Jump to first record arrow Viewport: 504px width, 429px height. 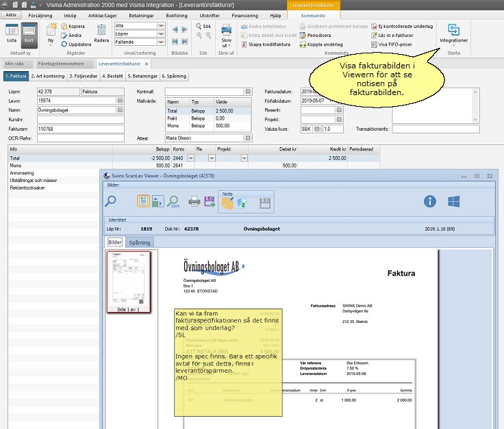click(175, 42)
